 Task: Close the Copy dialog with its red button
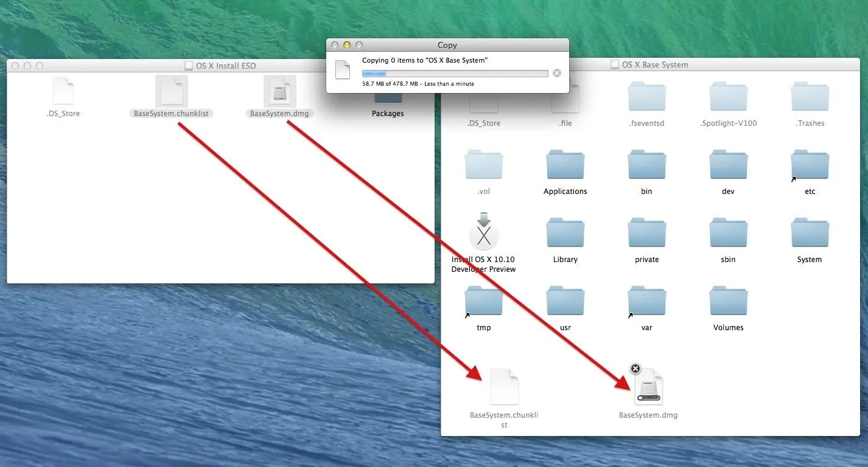(335, 45)
